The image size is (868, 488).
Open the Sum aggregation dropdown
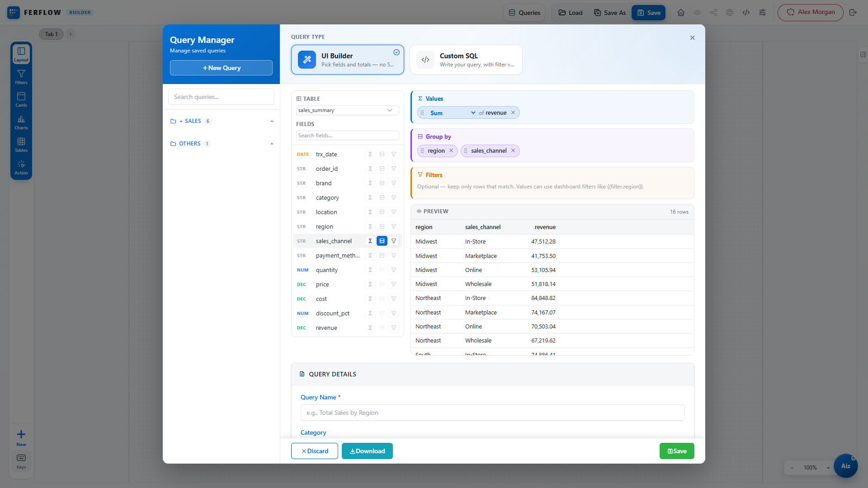point(453,113)
